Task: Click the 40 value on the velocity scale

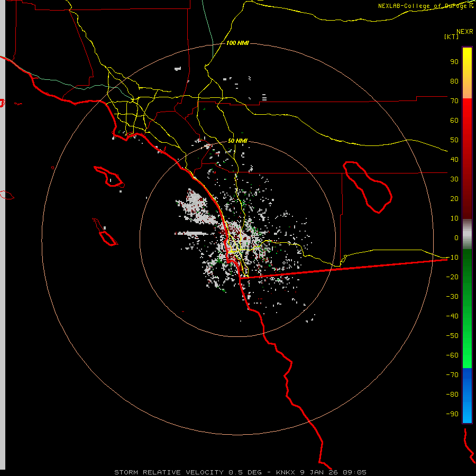Action: [454, 160]
